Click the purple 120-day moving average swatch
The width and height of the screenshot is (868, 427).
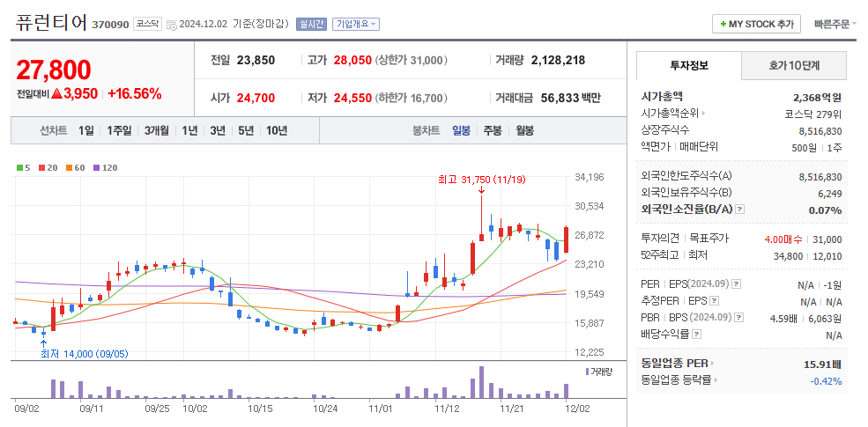96,167
